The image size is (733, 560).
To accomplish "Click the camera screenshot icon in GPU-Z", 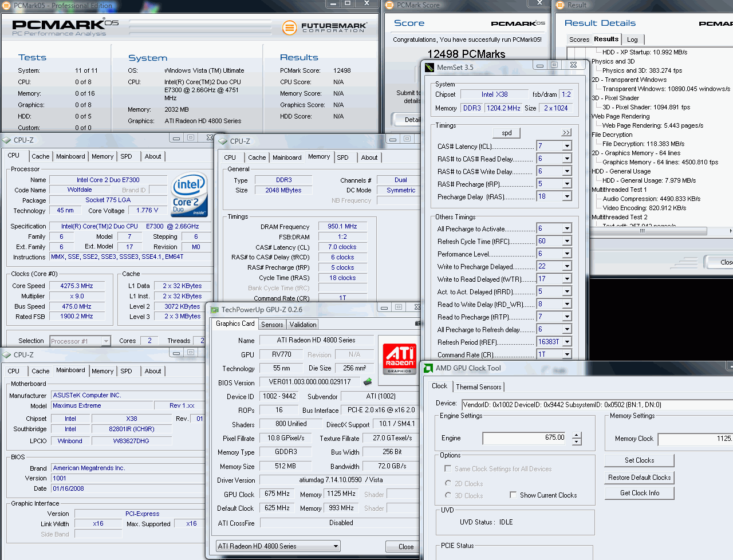I will click(419, 324).
